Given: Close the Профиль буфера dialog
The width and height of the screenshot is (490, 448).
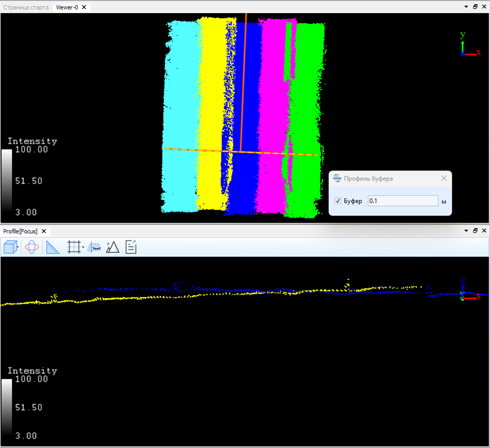Looking at the screenshot, I should tap(444, 178).
